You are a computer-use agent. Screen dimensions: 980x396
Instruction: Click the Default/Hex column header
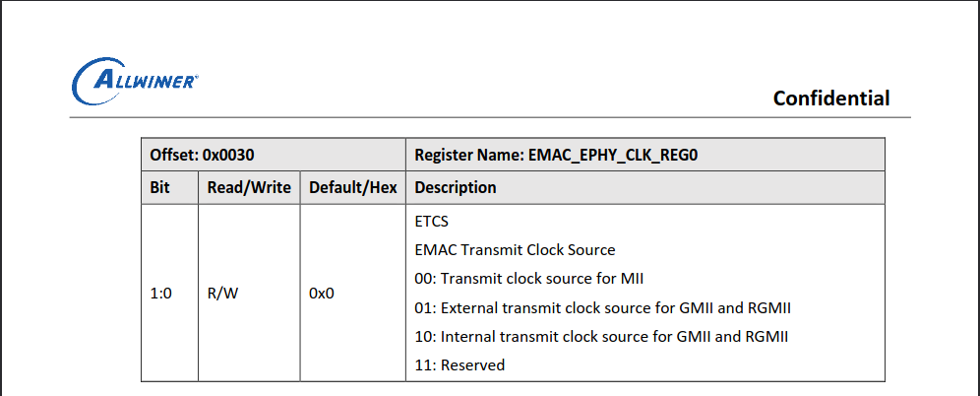[x=352, y=188]
